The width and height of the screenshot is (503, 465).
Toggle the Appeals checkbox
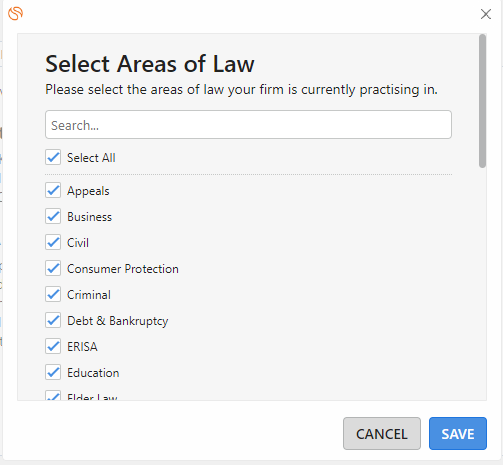[x=53, y=190]
